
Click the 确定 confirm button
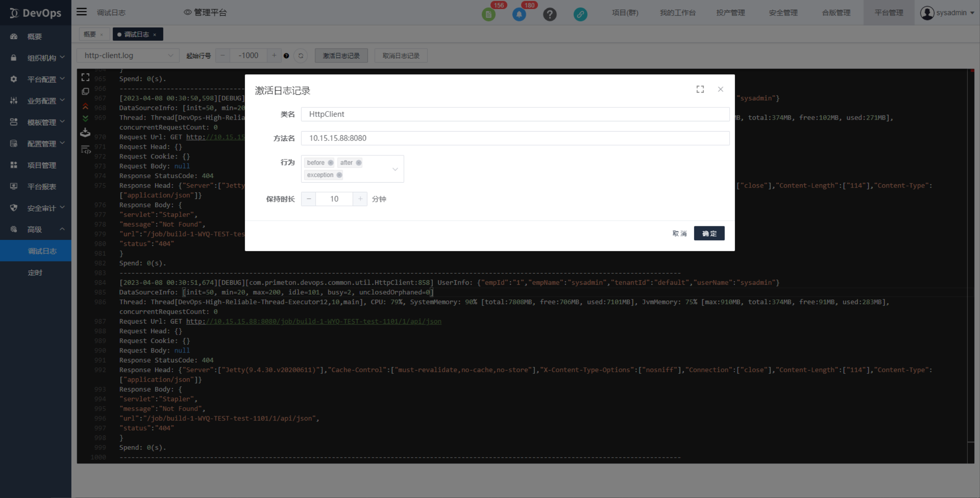(x=709, y=233)
